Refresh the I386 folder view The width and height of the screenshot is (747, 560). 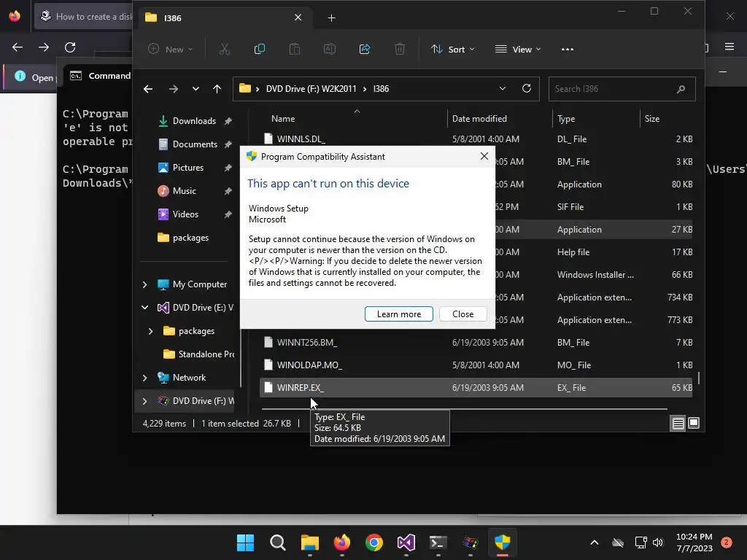[x=527, y=88]
